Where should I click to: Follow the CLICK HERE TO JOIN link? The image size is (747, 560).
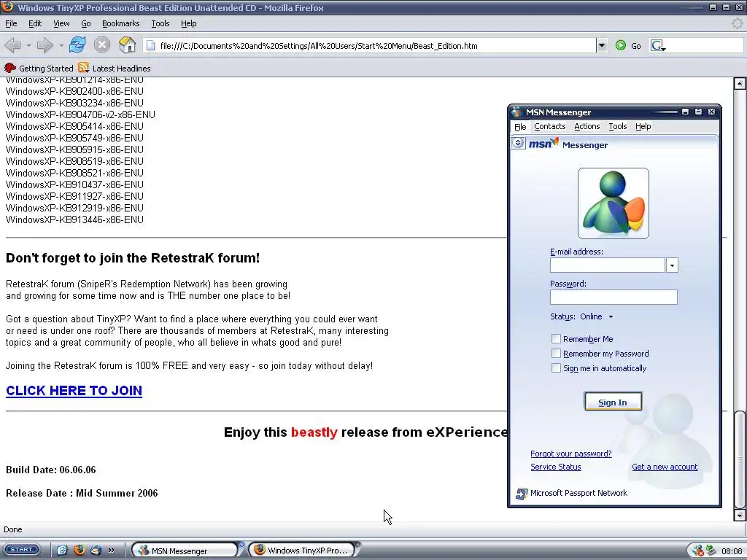(74, 391)
